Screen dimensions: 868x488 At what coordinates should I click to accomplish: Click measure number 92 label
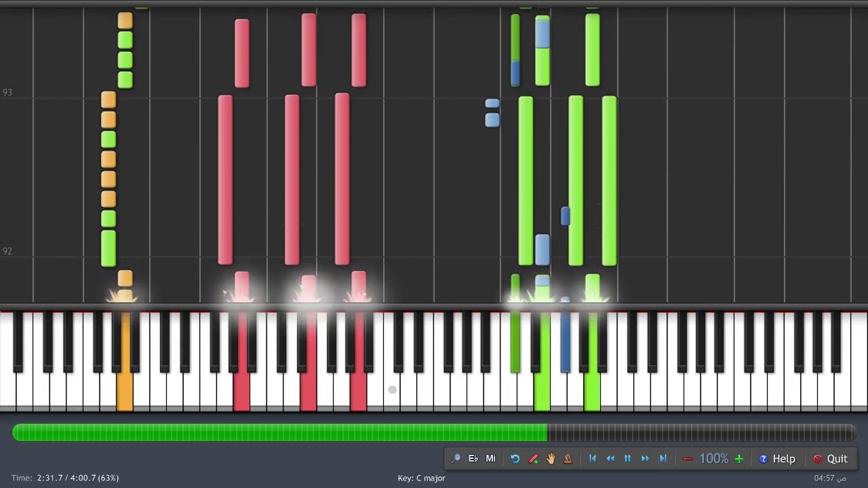[x=7, y=251]
